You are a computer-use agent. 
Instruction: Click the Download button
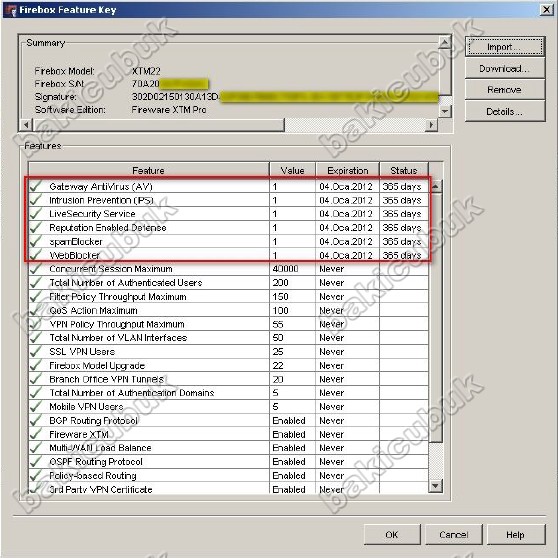point(505,68)
